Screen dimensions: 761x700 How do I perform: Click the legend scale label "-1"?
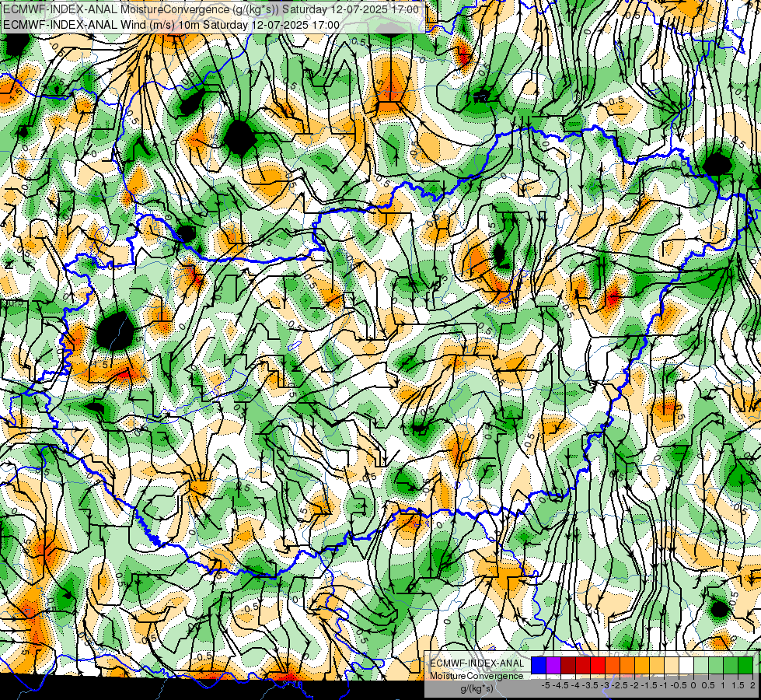pos(664,685)
